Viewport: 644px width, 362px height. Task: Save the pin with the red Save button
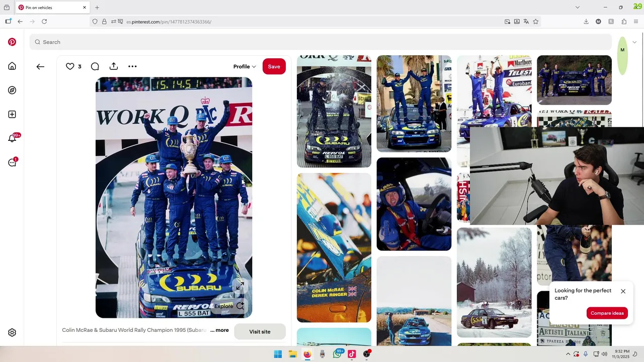pos(274,66)
